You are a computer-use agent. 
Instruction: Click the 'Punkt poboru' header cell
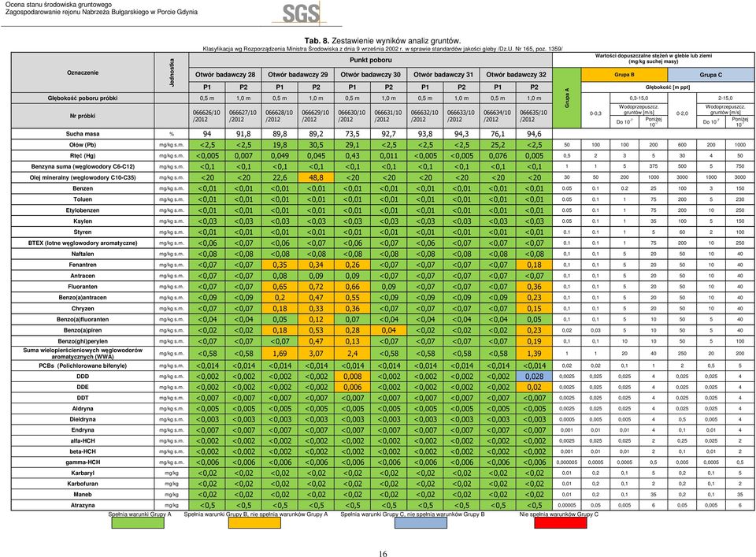[370, 61]
